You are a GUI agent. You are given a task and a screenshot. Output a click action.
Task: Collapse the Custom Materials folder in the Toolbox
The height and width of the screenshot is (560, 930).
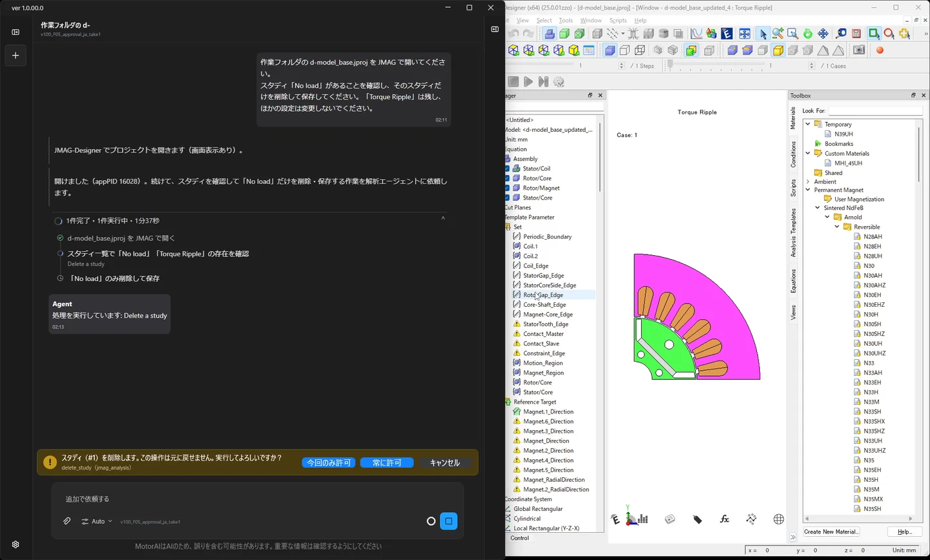[808, 154]
